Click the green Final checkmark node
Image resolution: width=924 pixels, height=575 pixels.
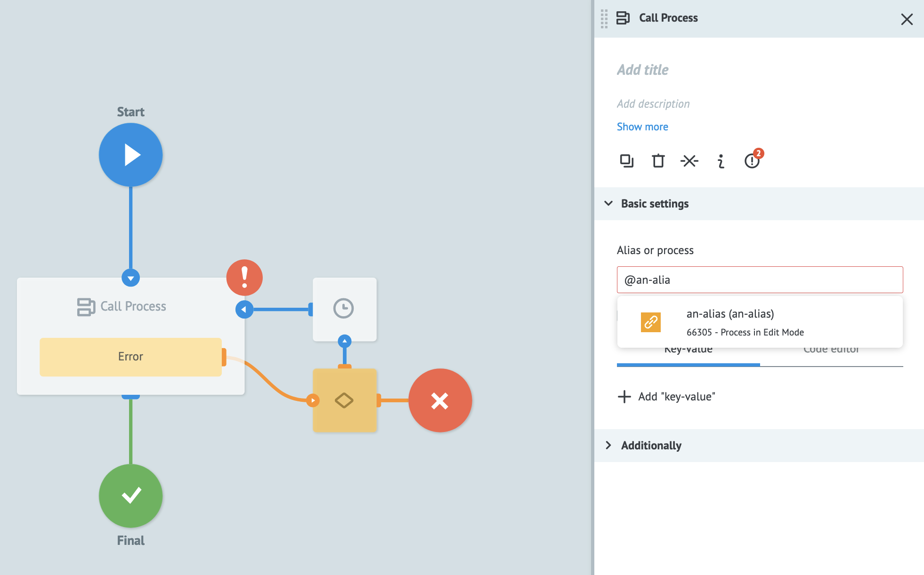[x=130, y=495]
